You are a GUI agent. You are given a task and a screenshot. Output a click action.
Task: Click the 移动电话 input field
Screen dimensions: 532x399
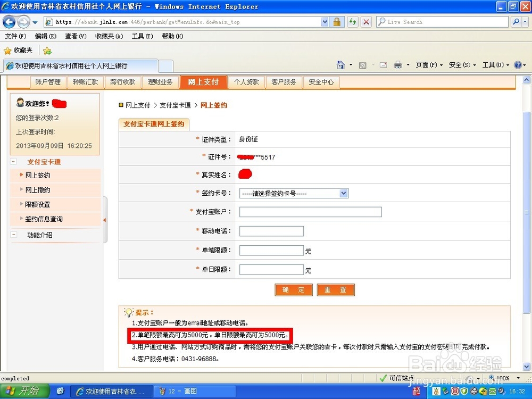pos(271,231)
